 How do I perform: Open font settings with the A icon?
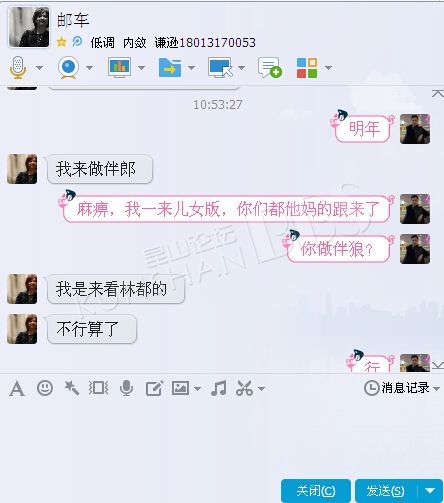17,389
